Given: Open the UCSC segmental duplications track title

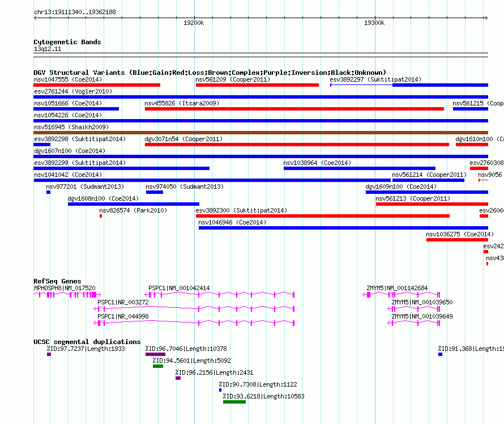Looking at the screenshot, I should point(87,342).
